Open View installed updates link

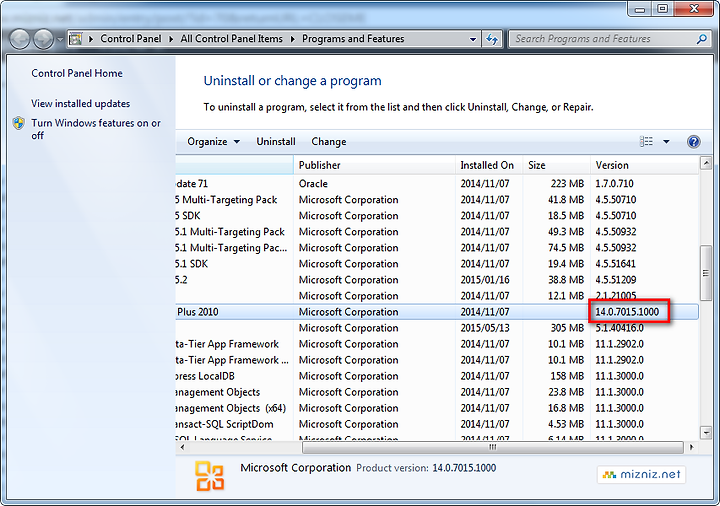tap(80, 103)
